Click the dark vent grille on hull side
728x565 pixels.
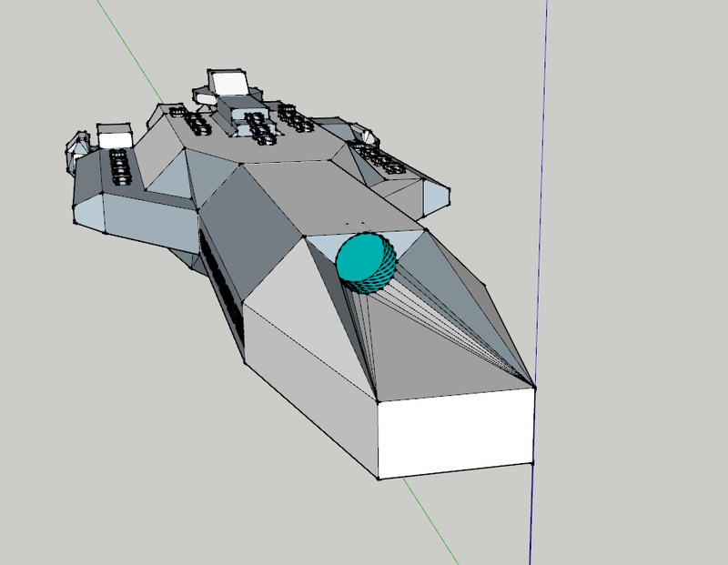222,283
